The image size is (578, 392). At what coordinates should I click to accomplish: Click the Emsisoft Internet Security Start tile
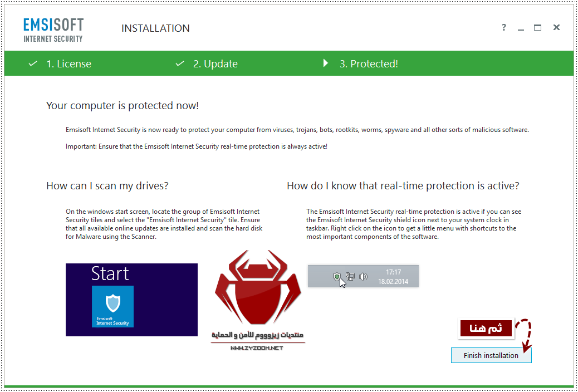coord(113,306)
